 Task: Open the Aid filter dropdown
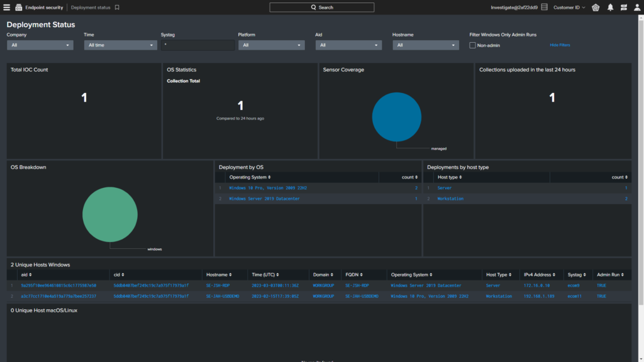348,45
